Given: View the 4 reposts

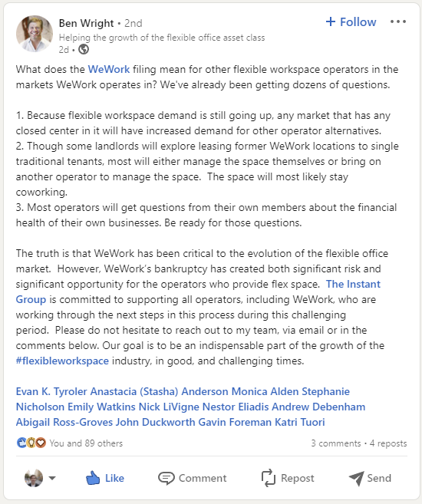Looking at the screenshot, I should [388, 443].
